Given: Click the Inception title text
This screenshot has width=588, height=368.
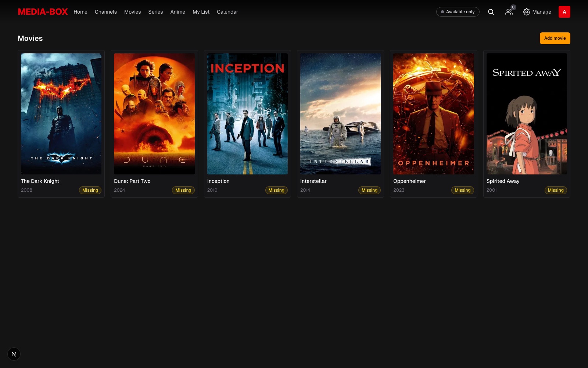Looking at the screenshot, I should click(x=218, y=181).
